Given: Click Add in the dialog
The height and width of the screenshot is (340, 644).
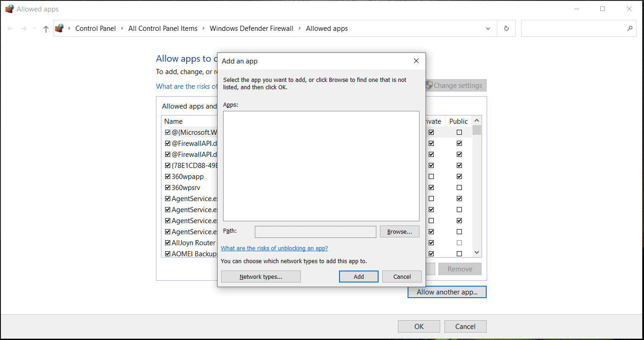Looking at the screenshot, I should (x=359, y=277).
